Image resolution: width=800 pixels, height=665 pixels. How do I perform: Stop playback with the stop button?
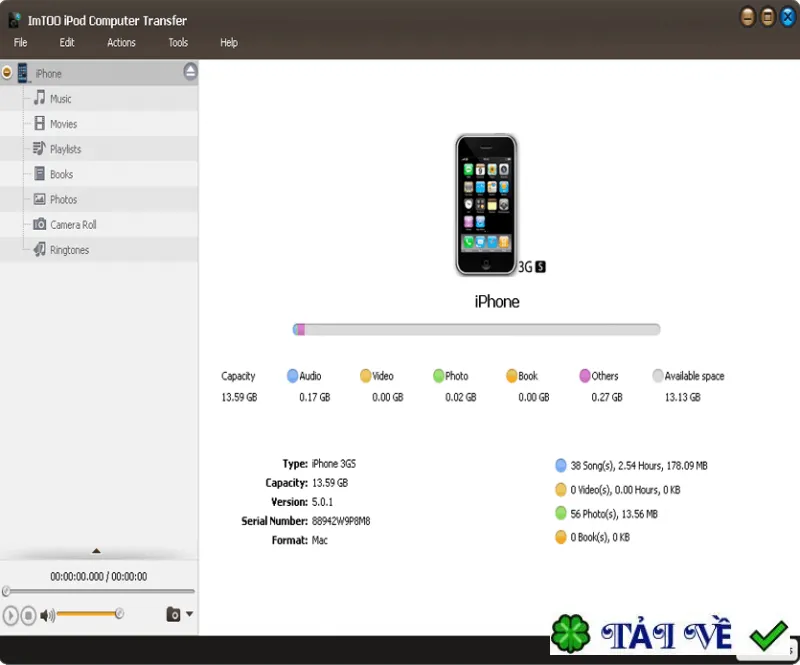(29, 615)
